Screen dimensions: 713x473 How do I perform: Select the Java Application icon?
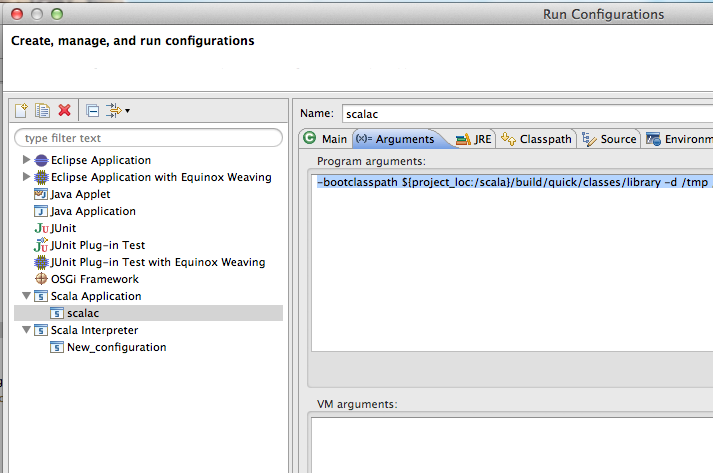[x=41, y=211]
